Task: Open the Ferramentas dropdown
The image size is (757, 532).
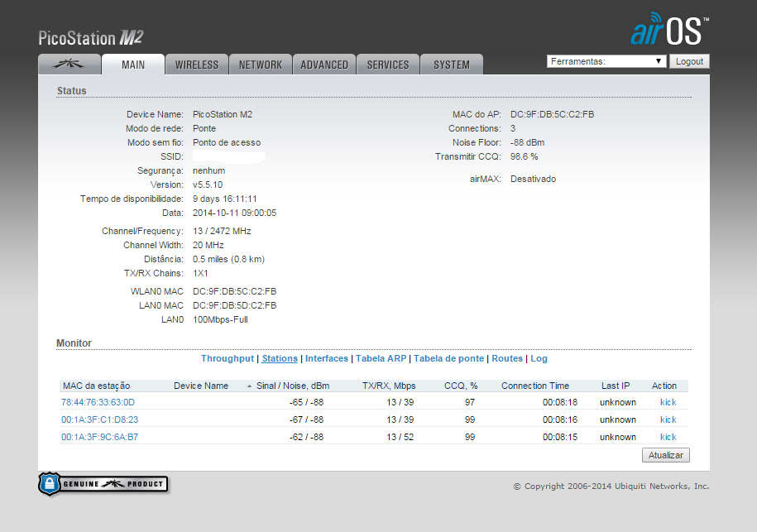Action: pos(606,61)
